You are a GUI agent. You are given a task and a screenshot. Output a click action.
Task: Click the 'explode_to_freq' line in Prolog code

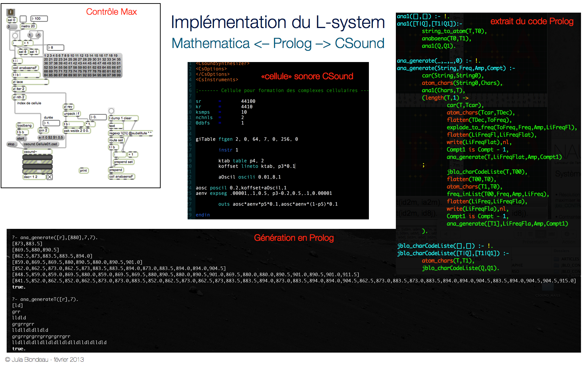tap(512, 127)
